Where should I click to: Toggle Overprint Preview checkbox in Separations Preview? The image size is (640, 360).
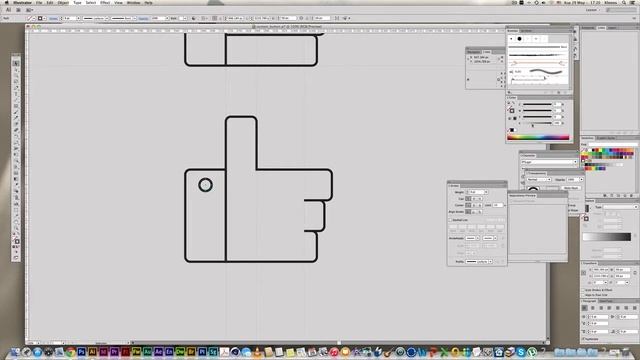[511, 201]
